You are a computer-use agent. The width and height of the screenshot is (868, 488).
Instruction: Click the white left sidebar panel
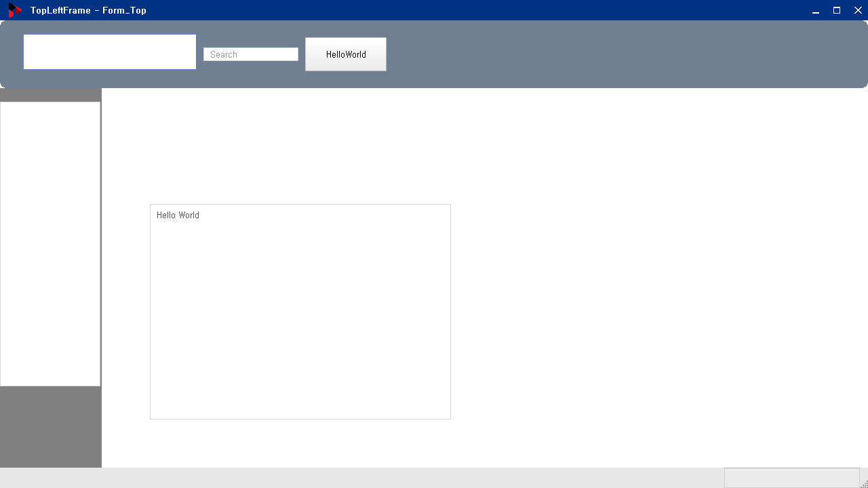coord(50,244)
